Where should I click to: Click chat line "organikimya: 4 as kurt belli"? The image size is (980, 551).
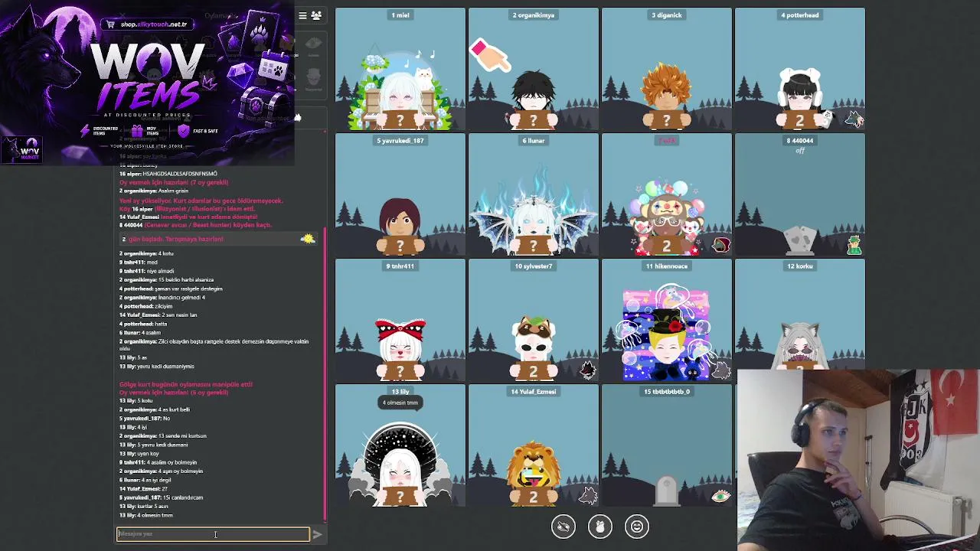pyautogui.click(x=155, y=409)
